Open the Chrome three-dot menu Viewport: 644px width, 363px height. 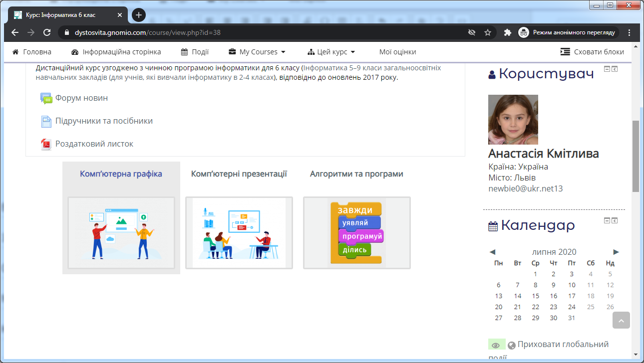(630, 32)
